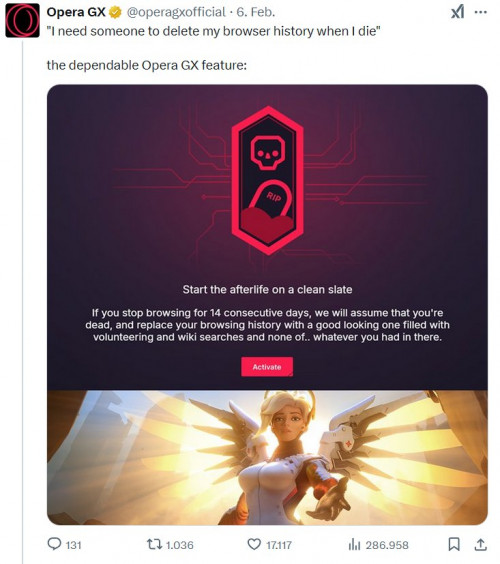Click the reply speech bubble icon
This screenshot has height=564, width=500.
point(54,544)
